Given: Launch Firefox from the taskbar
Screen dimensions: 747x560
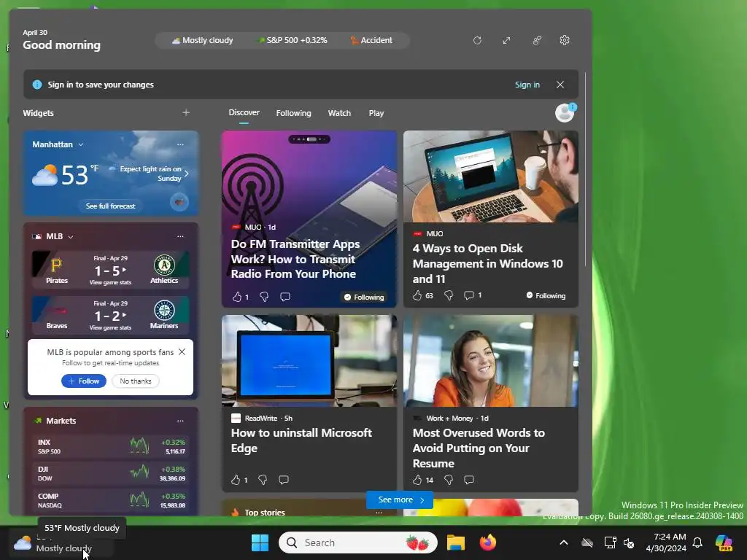Looking at the screenshot, I should click(x=487, y=542).
